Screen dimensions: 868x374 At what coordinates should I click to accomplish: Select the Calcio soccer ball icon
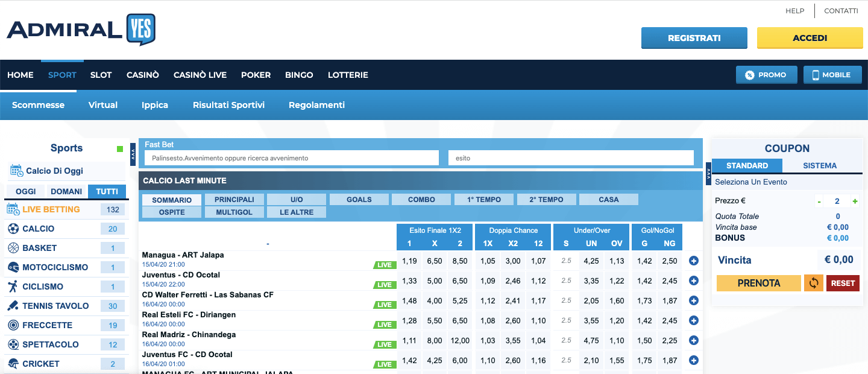pos(13,229)
